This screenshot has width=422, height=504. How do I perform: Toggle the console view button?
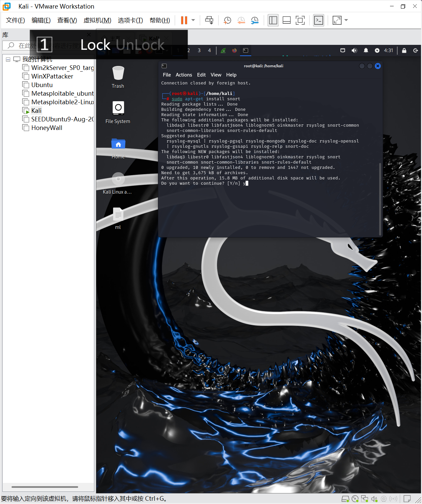[318, 20]
